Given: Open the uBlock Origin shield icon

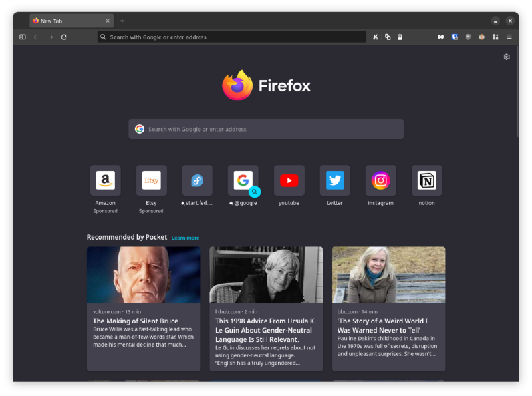Looking at the screenshot, I should [x=468, y=37].
